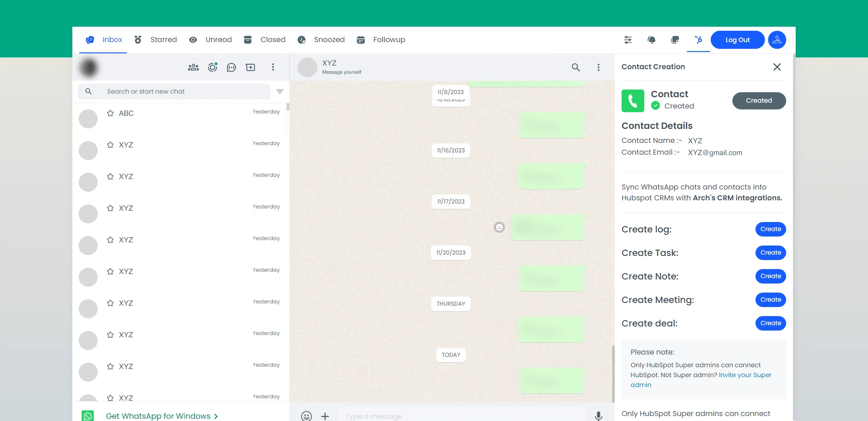Click the HubSpot integration icon
The image size is (868, 421).
coord(698,40)
